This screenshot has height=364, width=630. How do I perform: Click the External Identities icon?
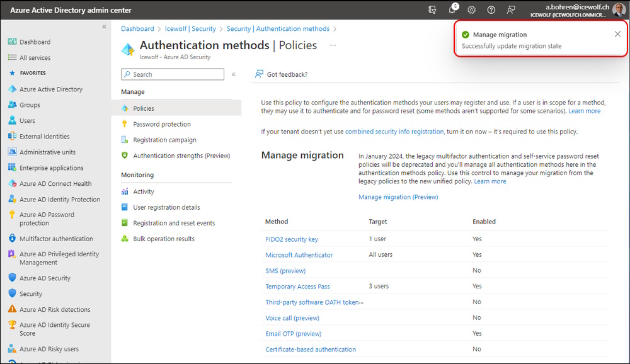(12, 136)
